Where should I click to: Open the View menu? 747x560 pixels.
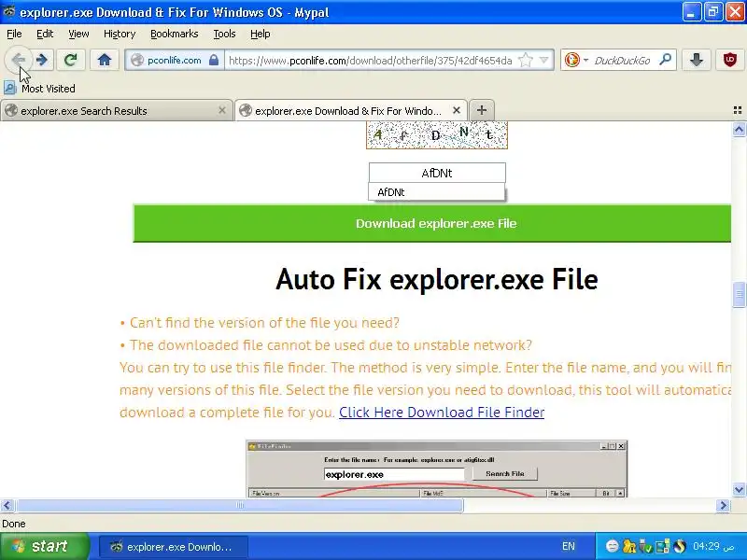click(x=78, y=34)
